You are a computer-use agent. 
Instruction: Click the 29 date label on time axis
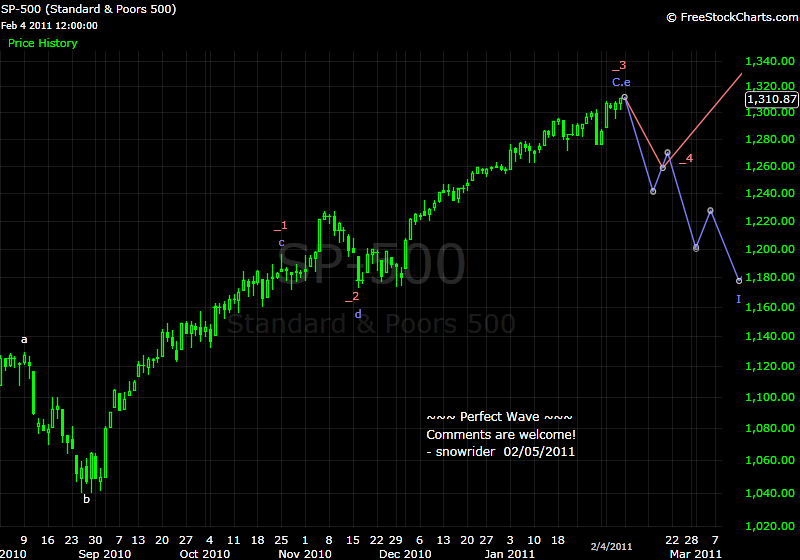(395, 540)
